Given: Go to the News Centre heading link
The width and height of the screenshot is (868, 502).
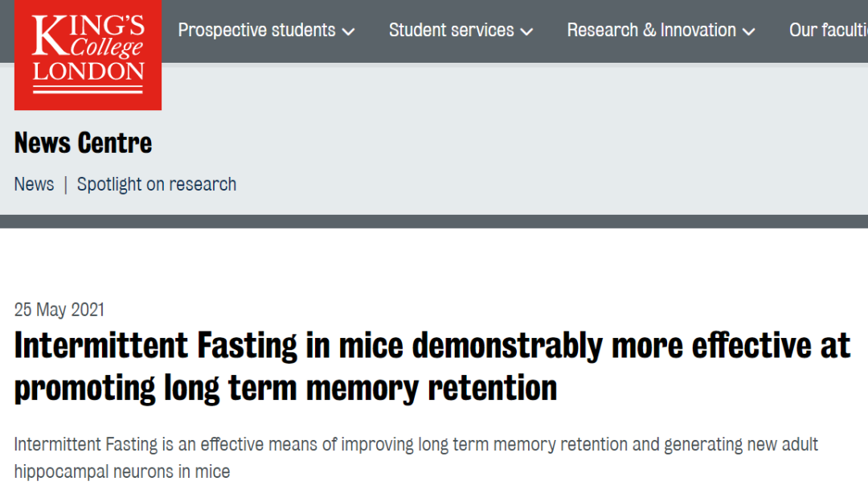Looking at the screenshot, I should point(83,143).
